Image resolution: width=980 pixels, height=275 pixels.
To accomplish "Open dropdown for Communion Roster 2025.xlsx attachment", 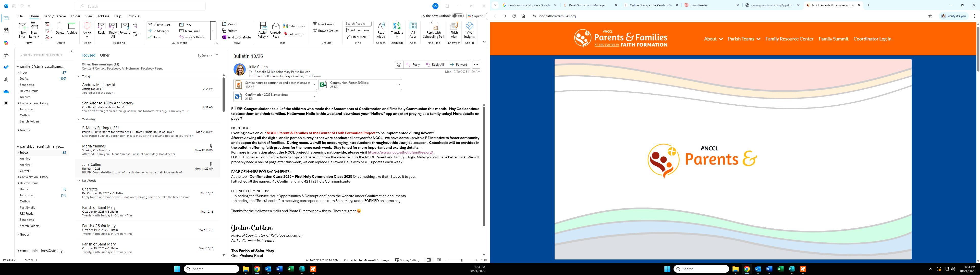I will click(x=398, y=85).
